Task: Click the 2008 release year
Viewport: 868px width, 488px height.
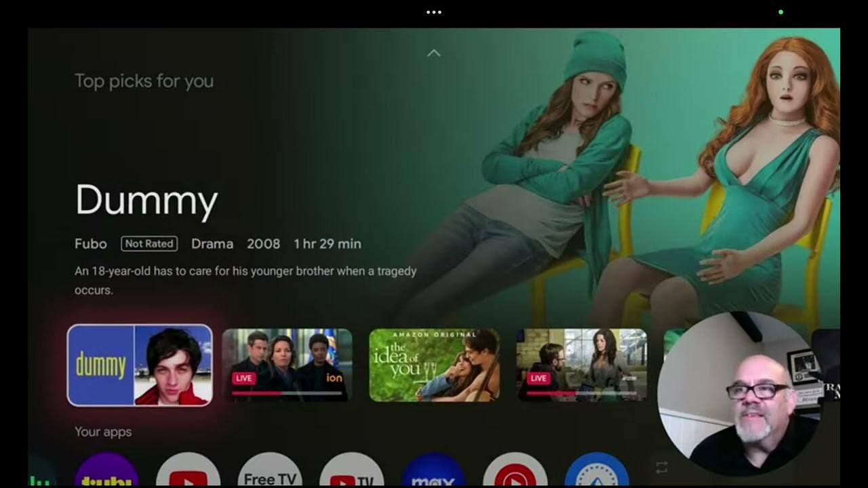Action: (x=263, y=244)
